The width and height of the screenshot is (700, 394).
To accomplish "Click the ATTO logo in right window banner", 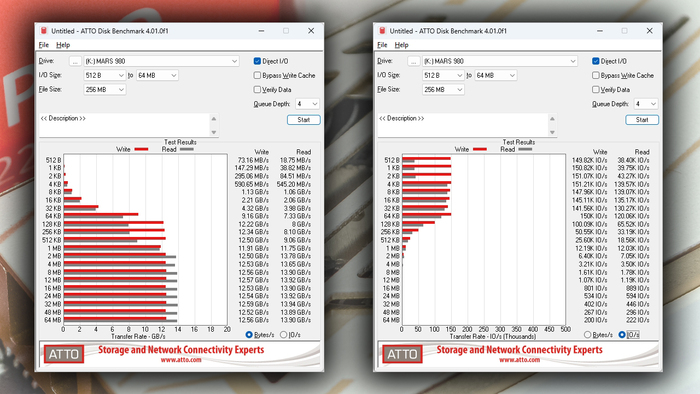I will [x=402, y=354].
